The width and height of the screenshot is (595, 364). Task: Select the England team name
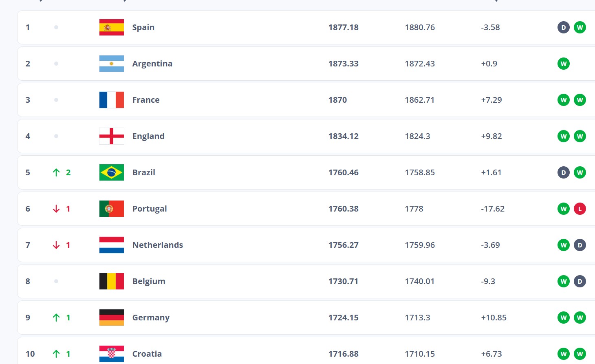pyautogui.click(x=148, y=136)
